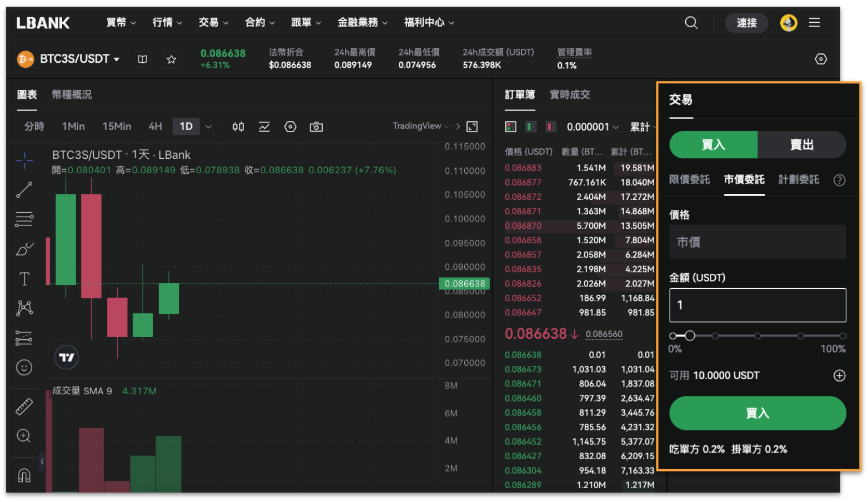Open the 跟單 navigation menu
Viewport: 868px width, 502px height.
(x=306, y=23)
